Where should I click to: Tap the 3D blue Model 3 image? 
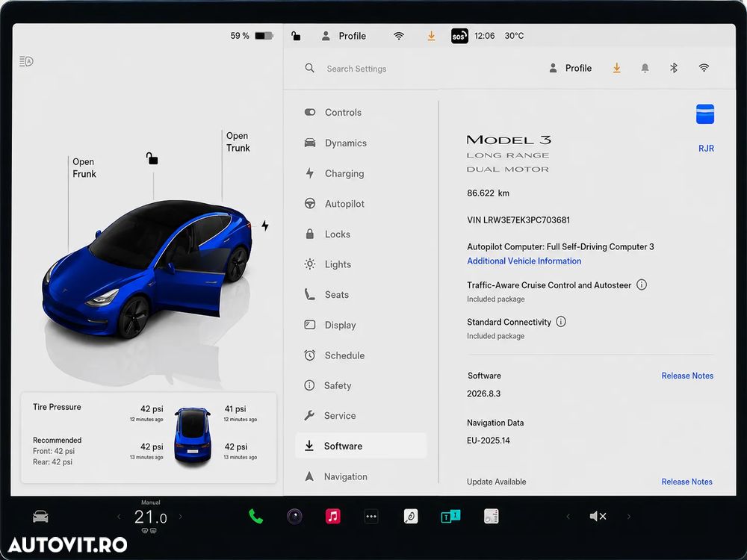coord(146,269)
